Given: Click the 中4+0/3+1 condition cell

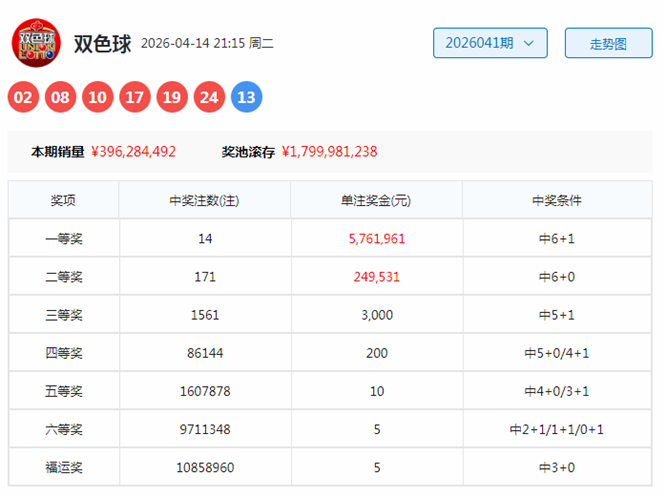Looking at the screenshot, I should 557,391.
